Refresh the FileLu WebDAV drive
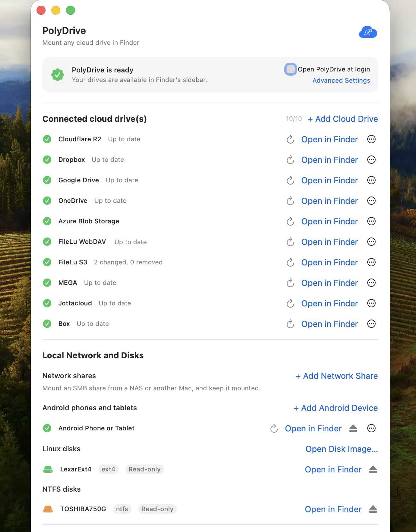This screenshot has width=416, height=532. point(290,242)
